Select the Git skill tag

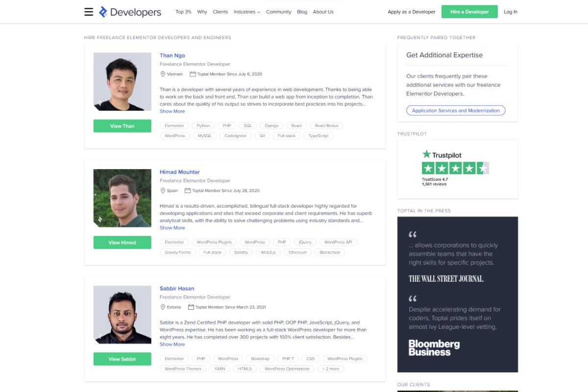[x=262, y=136]
